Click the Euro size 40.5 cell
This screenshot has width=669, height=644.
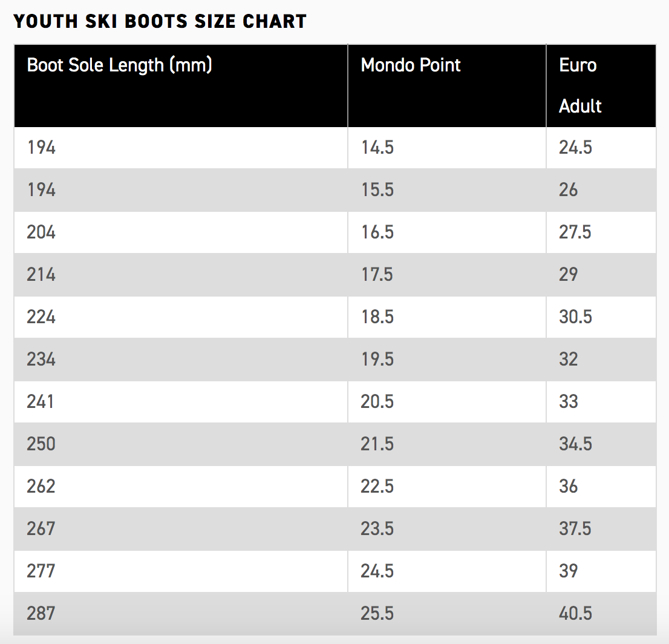(x=575, y=614)
